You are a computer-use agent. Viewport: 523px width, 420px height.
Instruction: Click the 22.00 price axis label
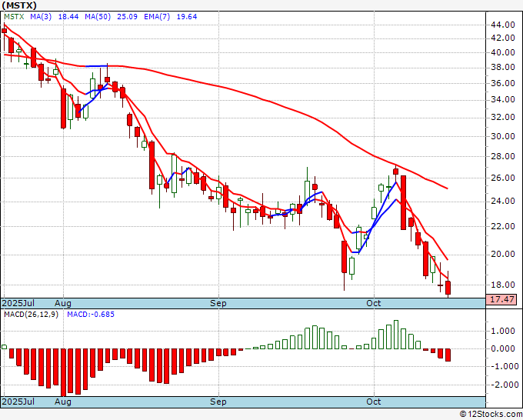pos(503,226)
